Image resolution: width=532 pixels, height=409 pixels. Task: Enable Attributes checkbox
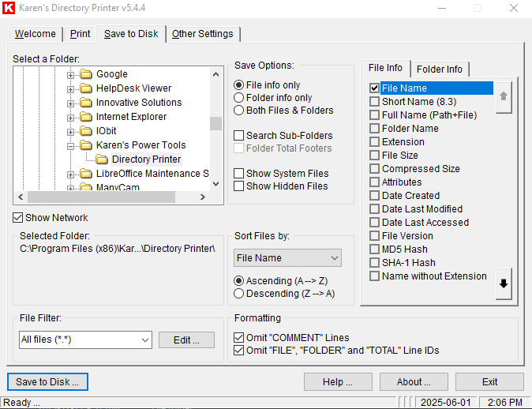(374, 182)
